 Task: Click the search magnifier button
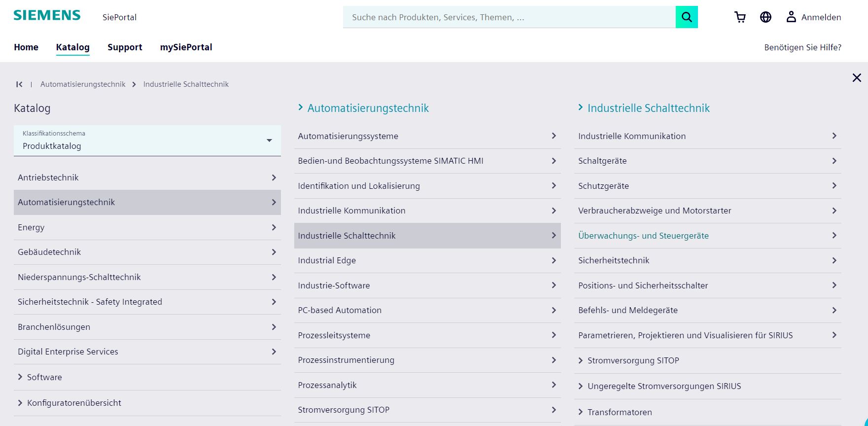tap(687, 17)
